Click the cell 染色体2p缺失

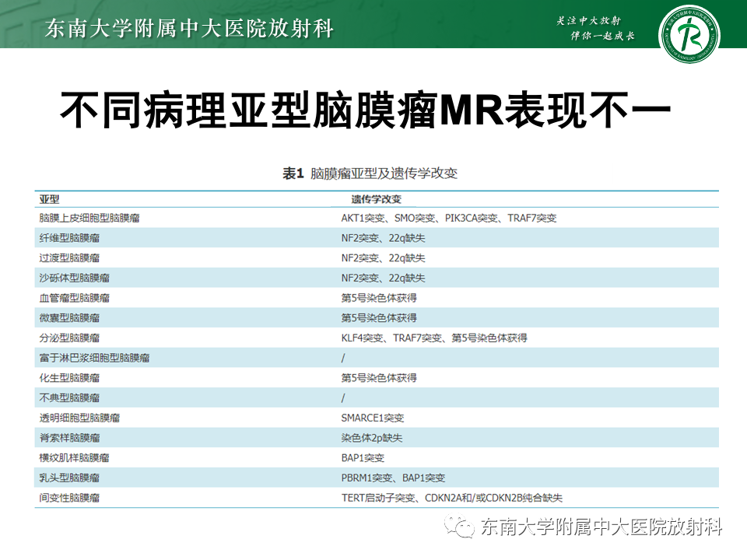point(372,438)
